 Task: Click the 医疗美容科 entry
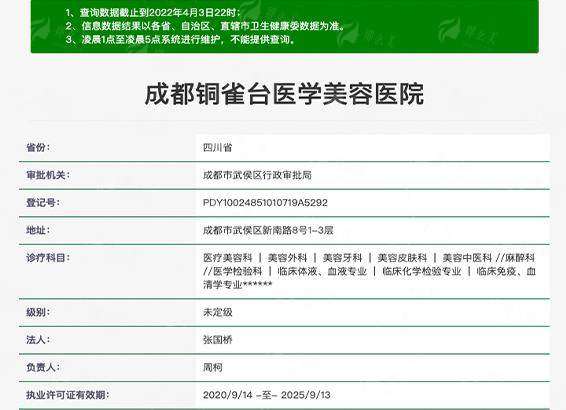[227, 258]
